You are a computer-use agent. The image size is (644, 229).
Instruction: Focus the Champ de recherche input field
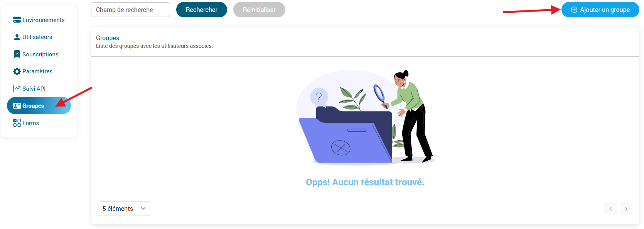click(x=130, y=10)
